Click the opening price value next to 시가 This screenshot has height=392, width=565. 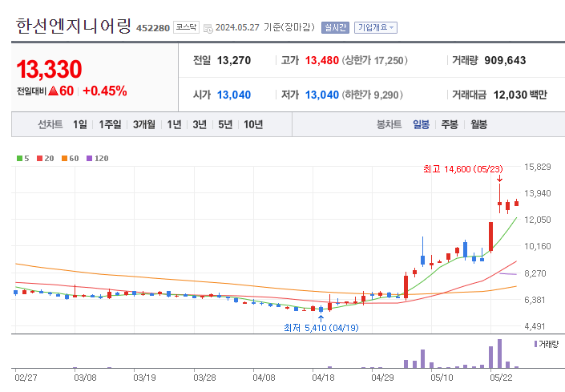click(234, 95)
